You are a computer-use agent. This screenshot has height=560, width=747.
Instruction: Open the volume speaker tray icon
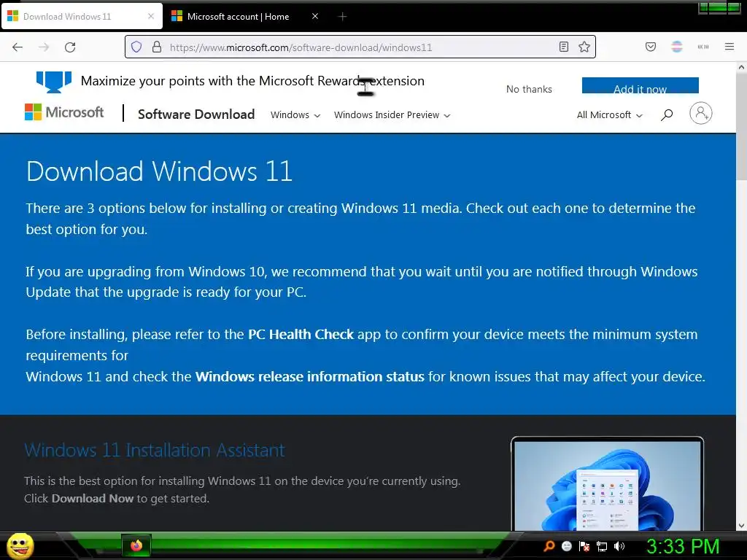pyautogui.click(x=619, y=545)
